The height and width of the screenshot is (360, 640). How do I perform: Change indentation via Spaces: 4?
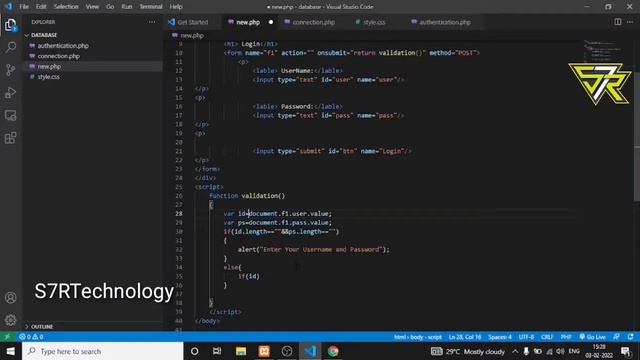(500, 337)
